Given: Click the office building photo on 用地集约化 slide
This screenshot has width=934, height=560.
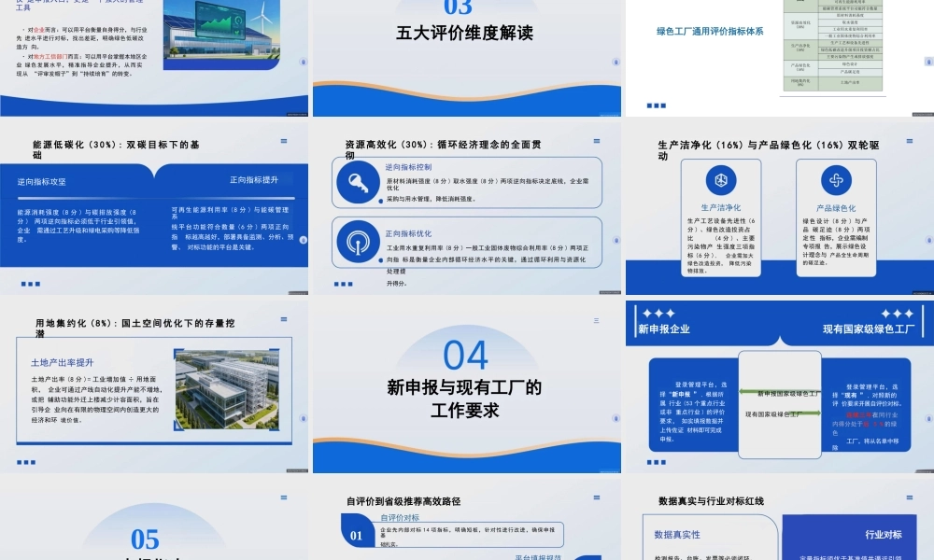Looking at the screenshot, I should coord(227,389).
